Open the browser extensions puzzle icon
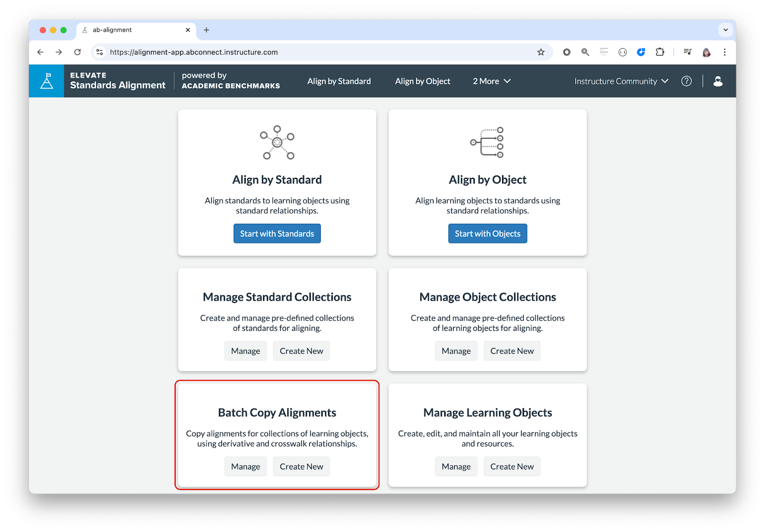 point(660,52)
